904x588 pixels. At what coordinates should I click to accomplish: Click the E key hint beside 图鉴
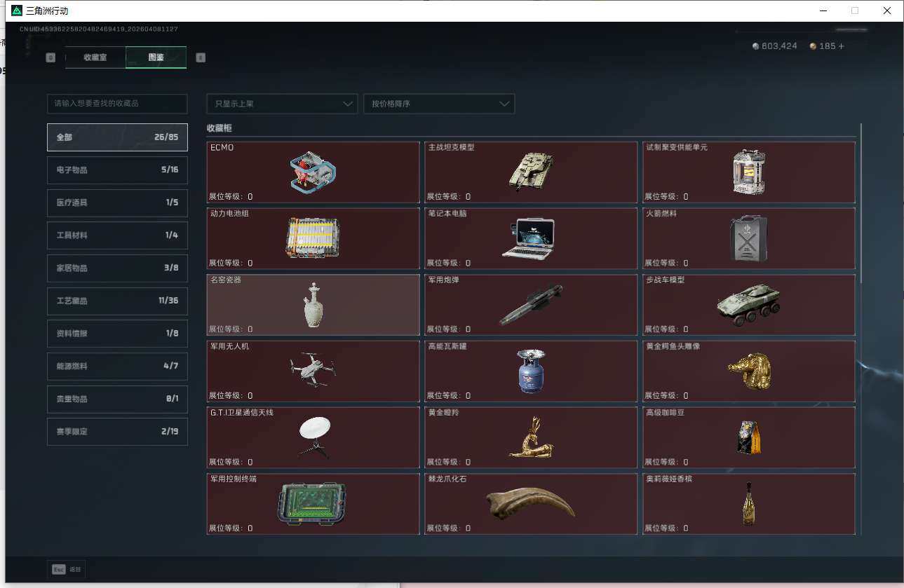point(201,57)
